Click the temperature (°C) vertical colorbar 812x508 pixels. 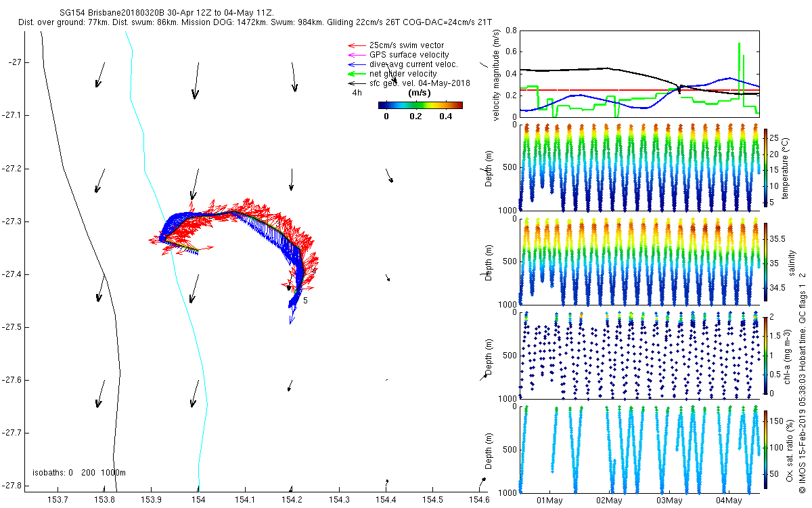tap(766, 168)
